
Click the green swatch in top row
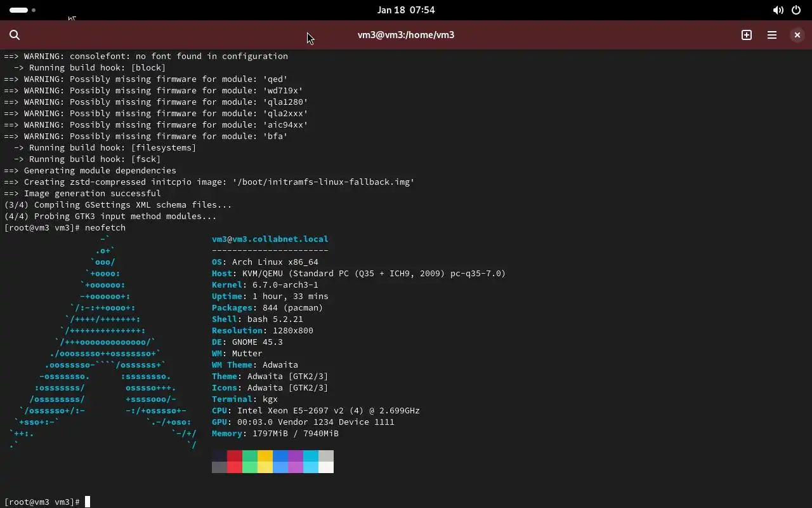coord(250,456)
